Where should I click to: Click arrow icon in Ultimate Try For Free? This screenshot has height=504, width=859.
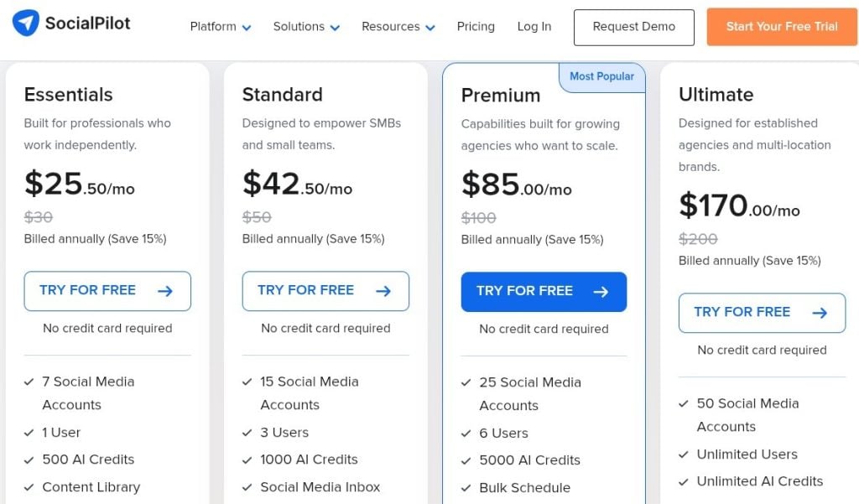pyautogui.click(x=820, y=313)
